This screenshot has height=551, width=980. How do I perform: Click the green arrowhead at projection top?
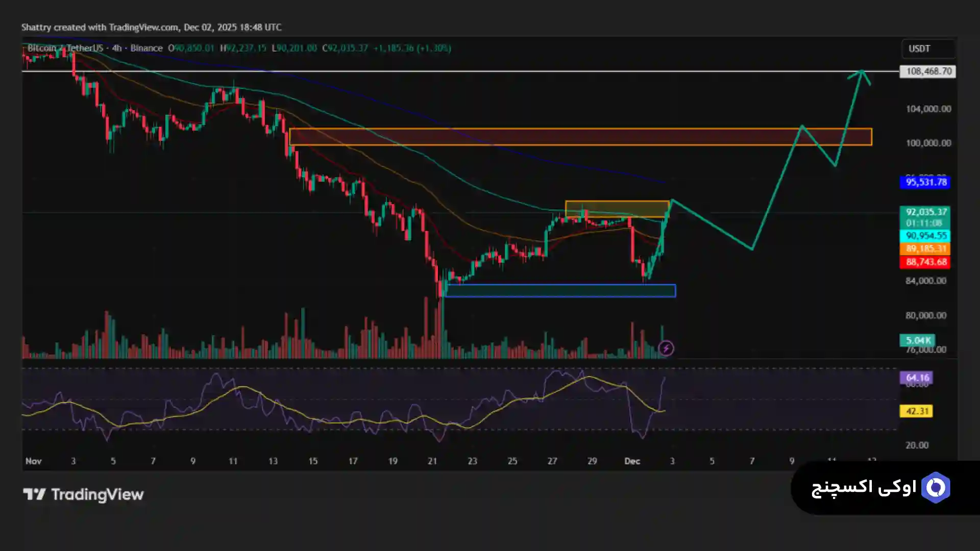tap(862, 74)
